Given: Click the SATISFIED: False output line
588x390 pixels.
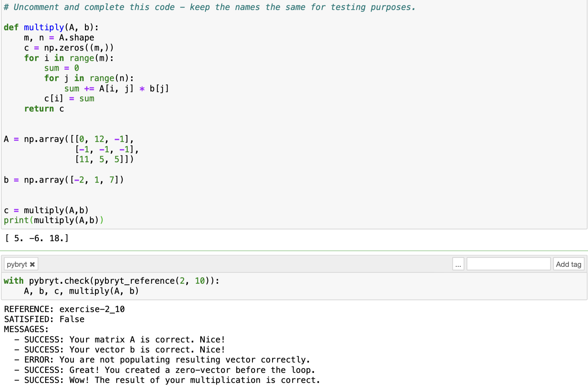Looking at the screenshot, I should click(x=43, y=319).
